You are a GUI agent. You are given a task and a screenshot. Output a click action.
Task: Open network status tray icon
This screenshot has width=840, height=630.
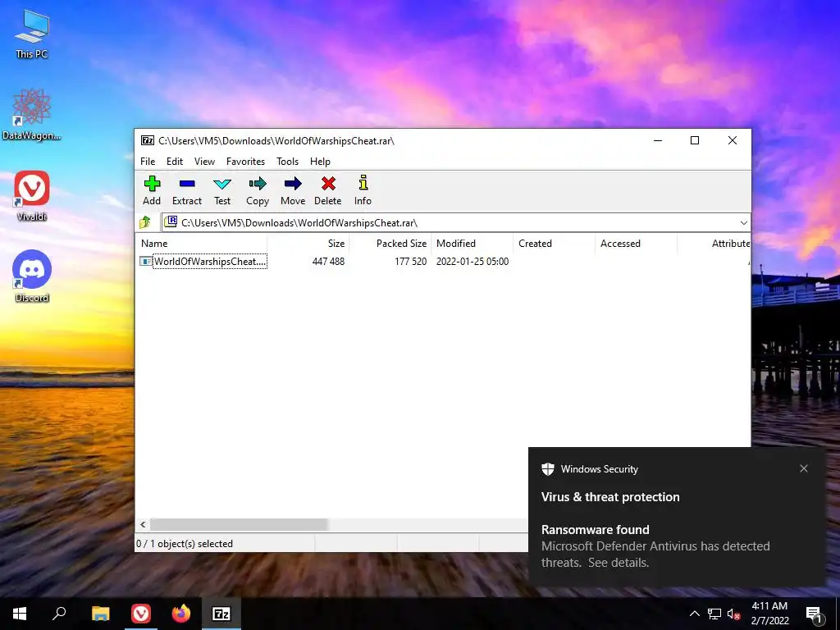[x=714, y=614]
